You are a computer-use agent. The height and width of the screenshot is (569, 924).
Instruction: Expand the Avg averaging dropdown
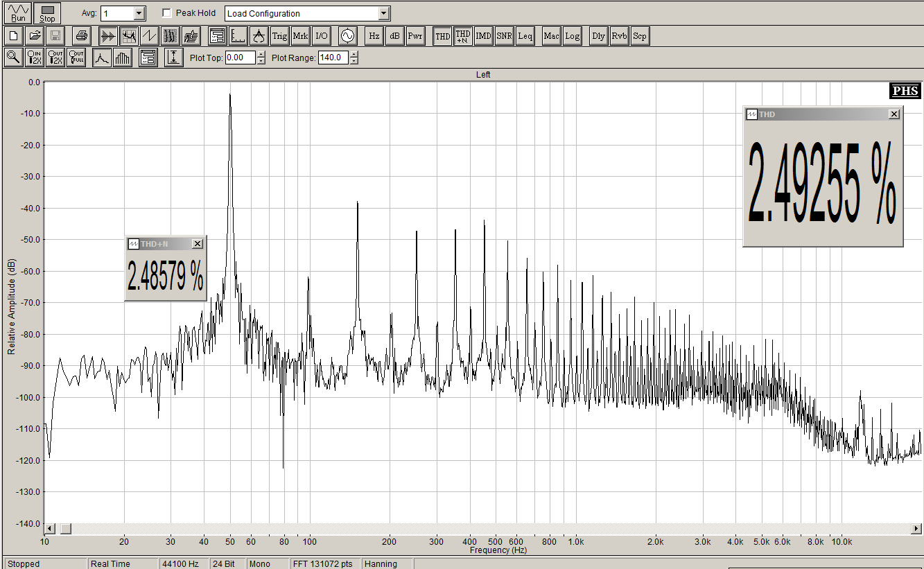click(139, 13)
